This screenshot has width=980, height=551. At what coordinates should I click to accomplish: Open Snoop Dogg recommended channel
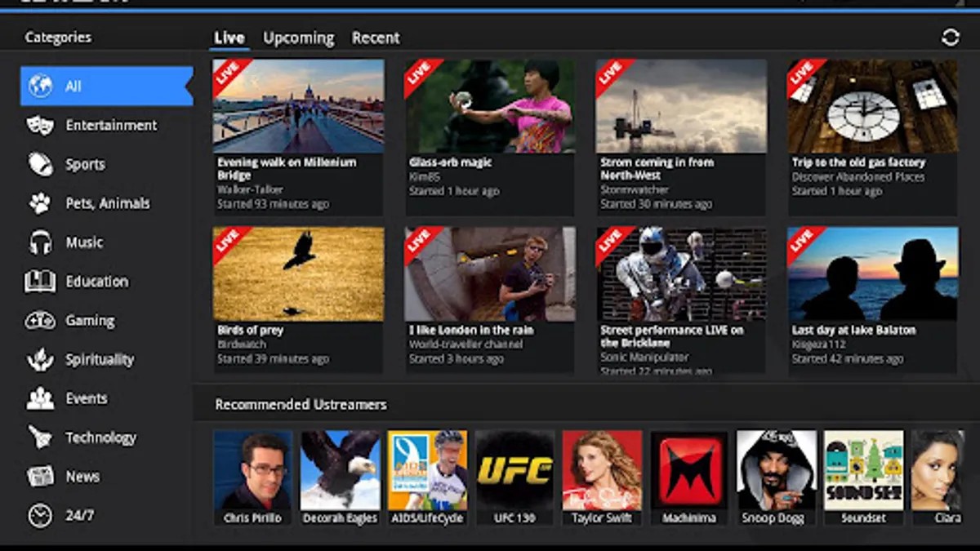click(x=777, y=478)
